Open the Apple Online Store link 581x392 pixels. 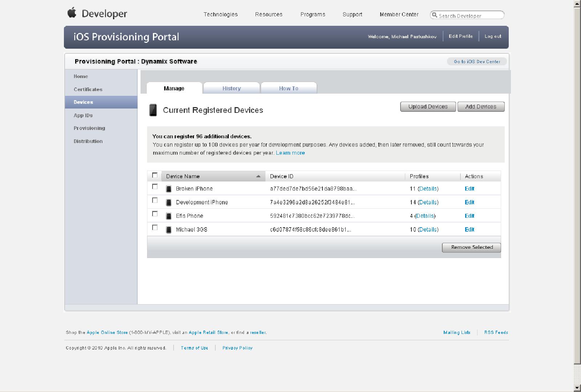click(107, 332)
